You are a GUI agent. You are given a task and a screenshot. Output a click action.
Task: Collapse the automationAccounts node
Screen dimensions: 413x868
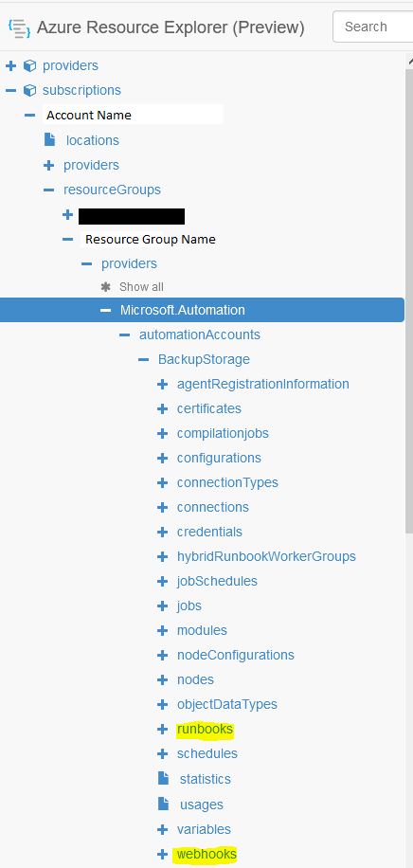pos(125,335)
